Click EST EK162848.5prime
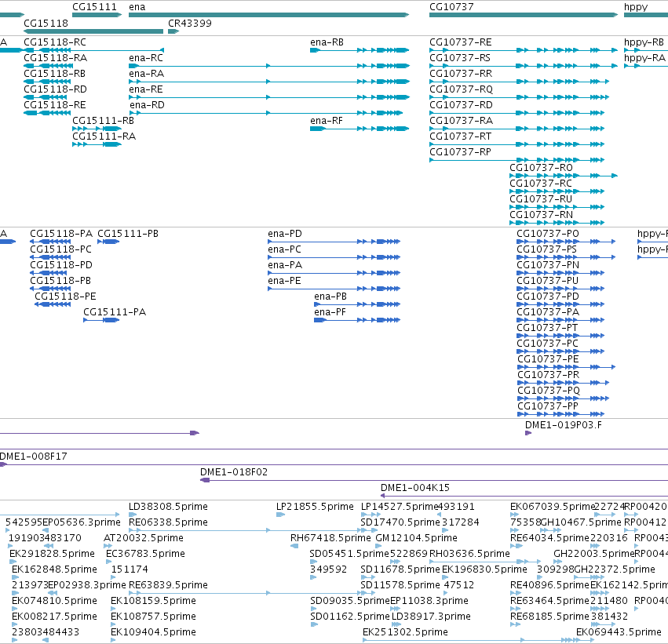The image size is (668, 644). coord(54,569)
